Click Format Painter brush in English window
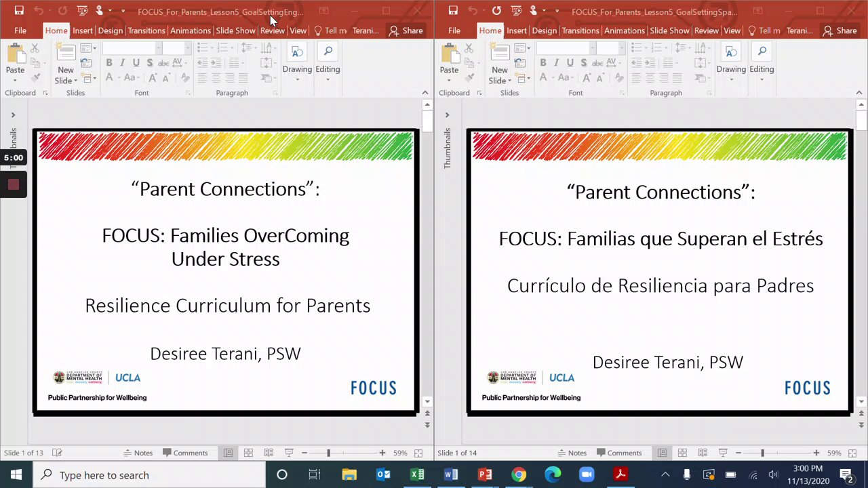 35,78
